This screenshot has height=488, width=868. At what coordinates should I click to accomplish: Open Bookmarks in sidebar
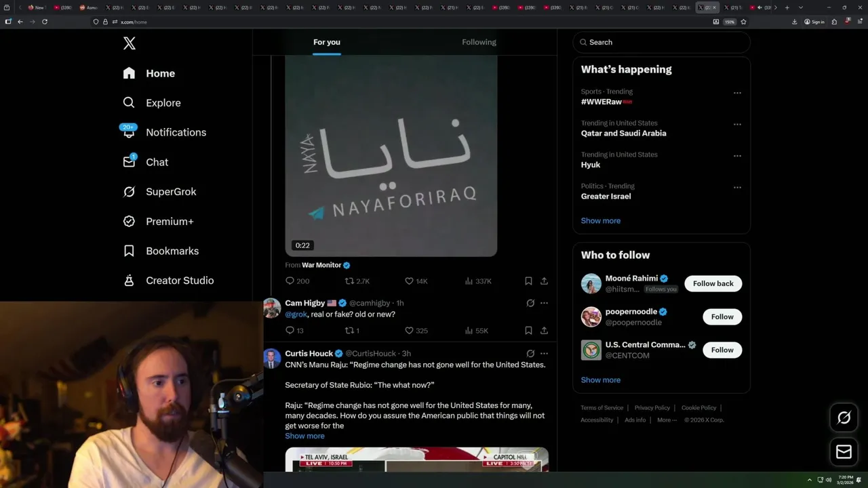(161, 251)
